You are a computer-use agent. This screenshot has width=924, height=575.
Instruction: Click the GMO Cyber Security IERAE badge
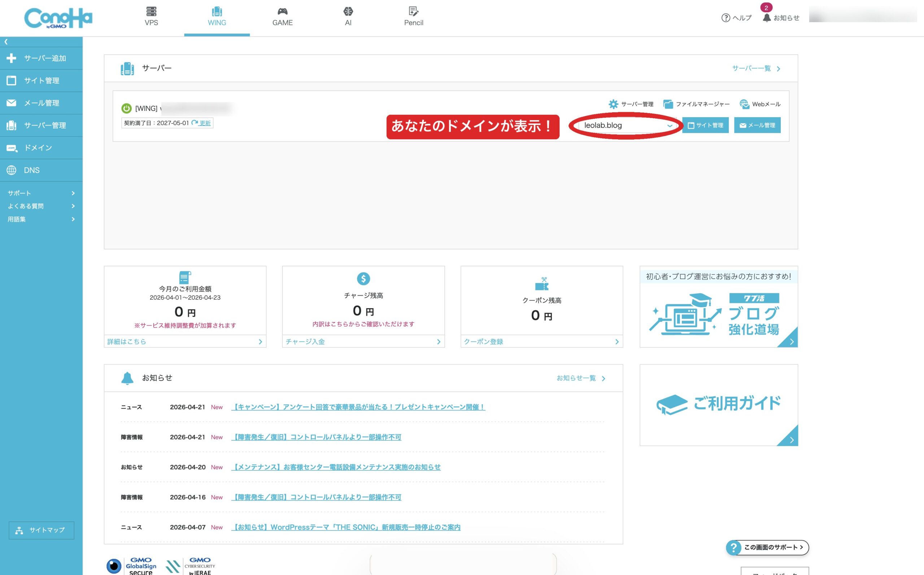tap(191, 566)
